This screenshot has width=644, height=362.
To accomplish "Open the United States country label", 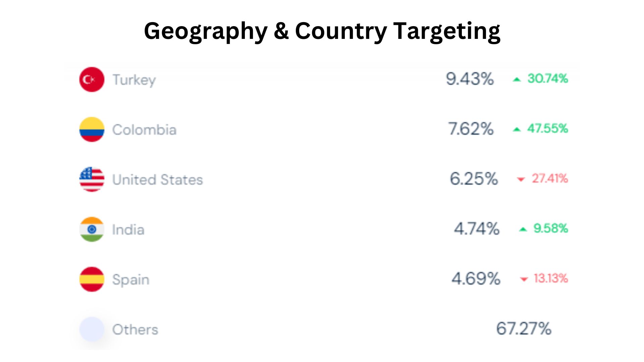I will 158,180.
